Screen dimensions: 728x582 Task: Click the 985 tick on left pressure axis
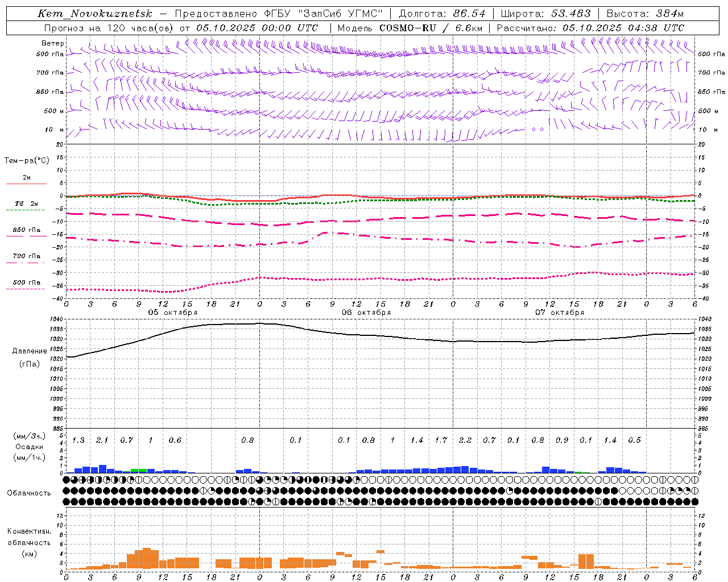[59, 429]
